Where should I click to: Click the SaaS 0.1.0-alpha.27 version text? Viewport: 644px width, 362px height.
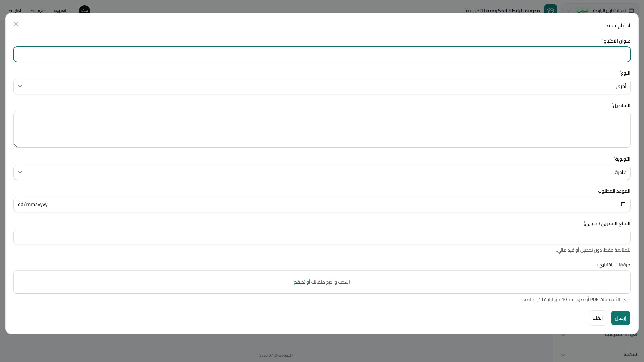click(276, 355)
